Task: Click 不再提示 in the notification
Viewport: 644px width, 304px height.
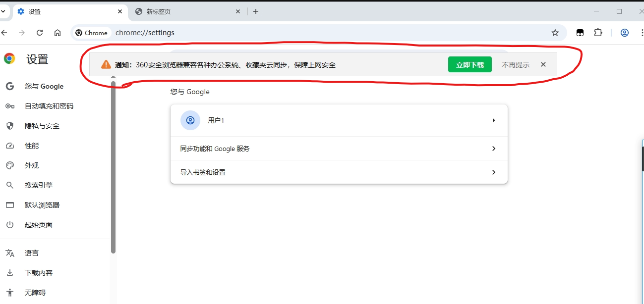Action: (516, 65)
